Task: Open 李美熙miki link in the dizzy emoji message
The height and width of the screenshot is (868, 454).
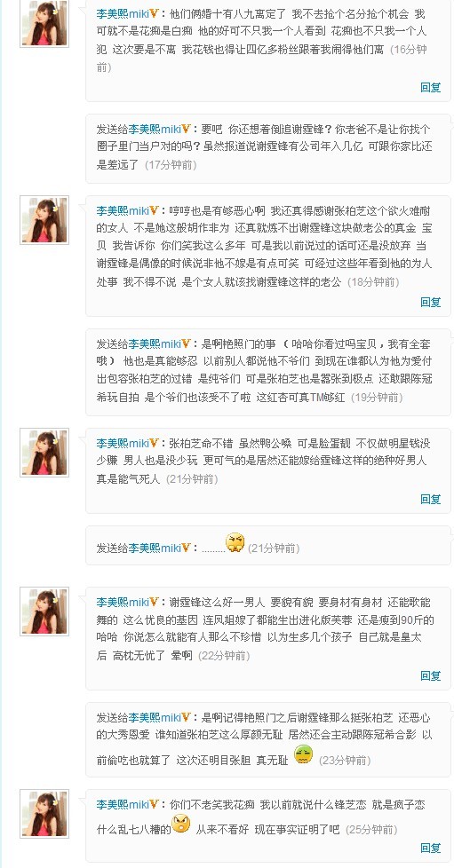Action: click(x=155, y=548)
